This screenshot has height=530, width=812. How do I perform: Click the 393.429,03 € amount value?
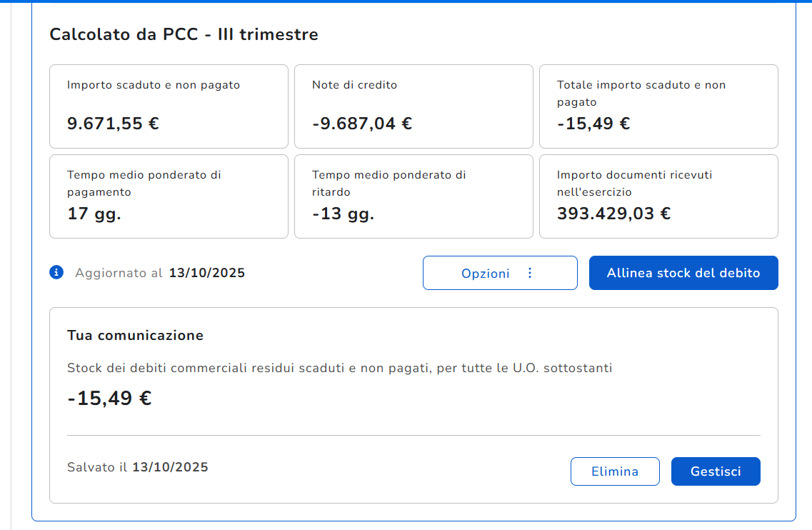(613, 214)
